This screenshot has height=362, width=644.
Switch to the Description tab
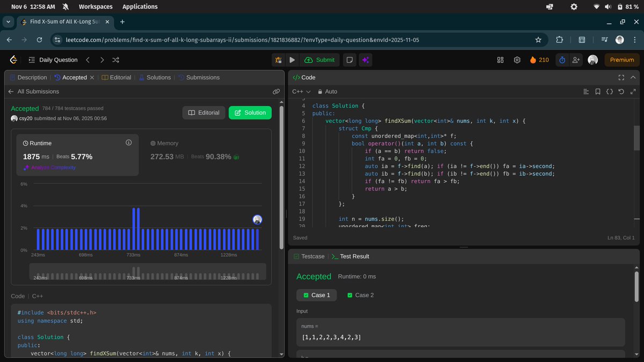click(28, 77)
